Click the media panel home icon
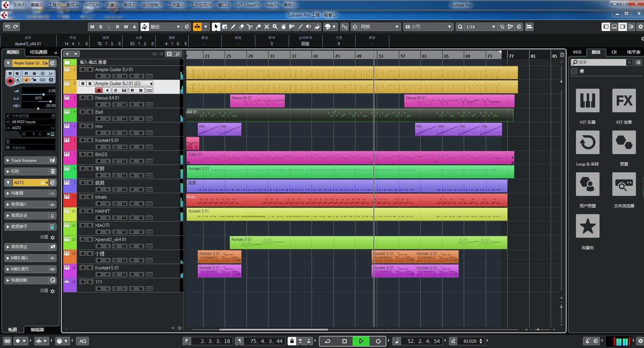Screen dimensions: 644x348 582,71
